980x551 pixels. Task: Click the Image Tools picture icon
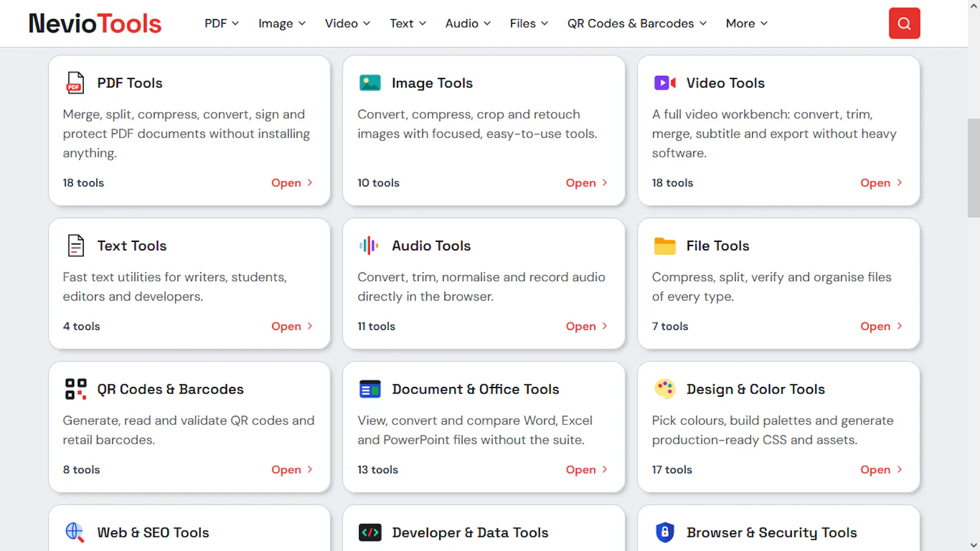pos(370,83)
